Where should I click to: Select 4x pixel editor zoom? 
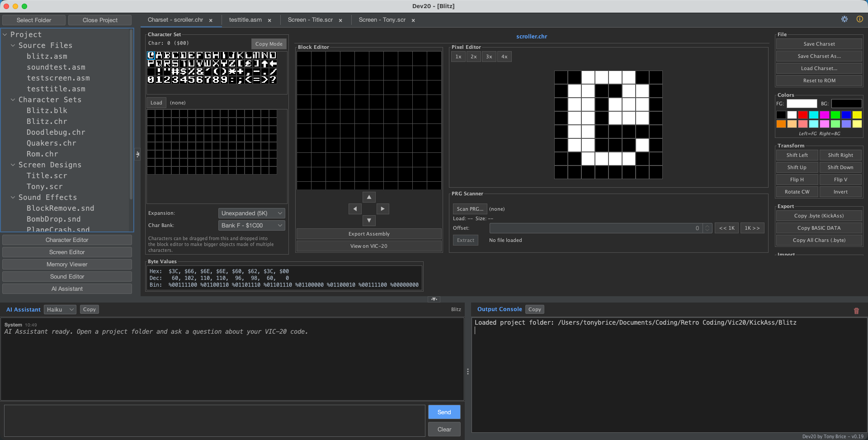click(x=504, y=57)
